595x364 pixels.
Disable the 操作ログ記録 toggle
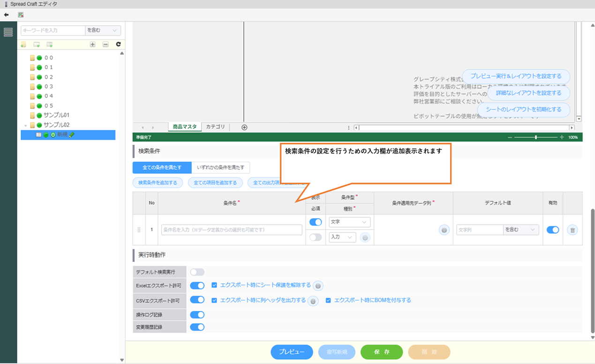pyautogui.click(x=197, y=315)
